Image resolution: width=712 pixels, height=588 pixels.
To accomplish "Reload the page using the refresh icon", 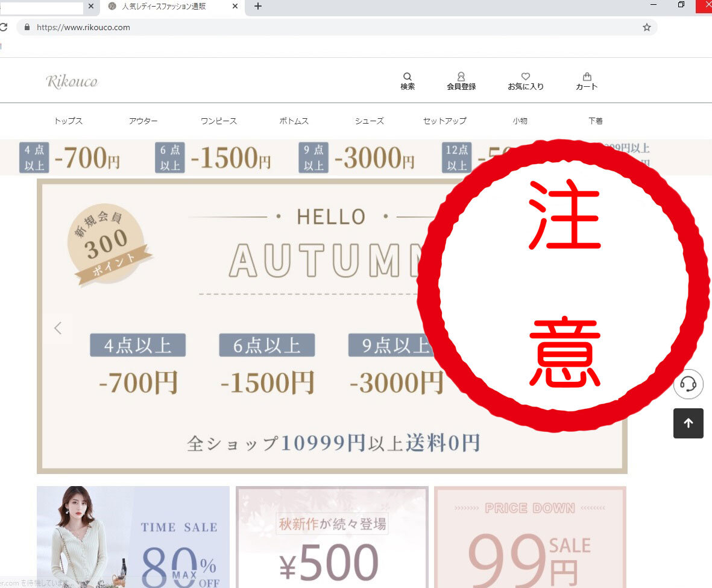I will [5, 27].
